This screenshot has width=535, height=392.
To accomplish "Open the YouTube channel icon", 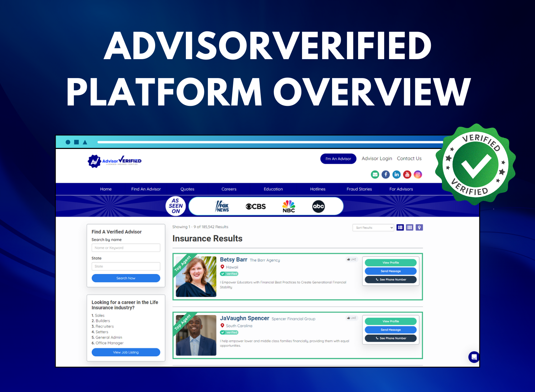I will point(407,174).
